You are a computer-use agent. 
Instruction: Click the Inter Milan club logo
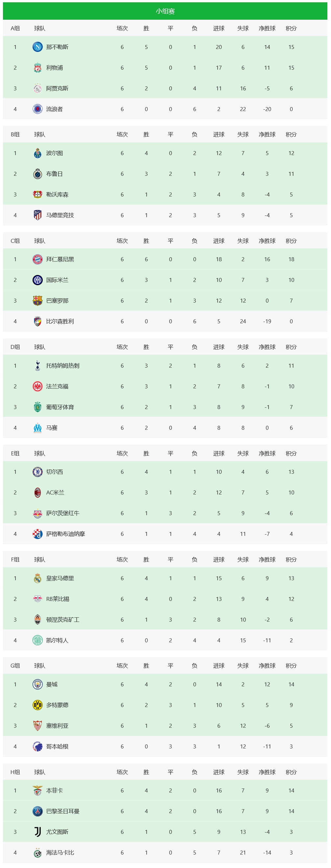pyautogui.click(x=37, y=280)
